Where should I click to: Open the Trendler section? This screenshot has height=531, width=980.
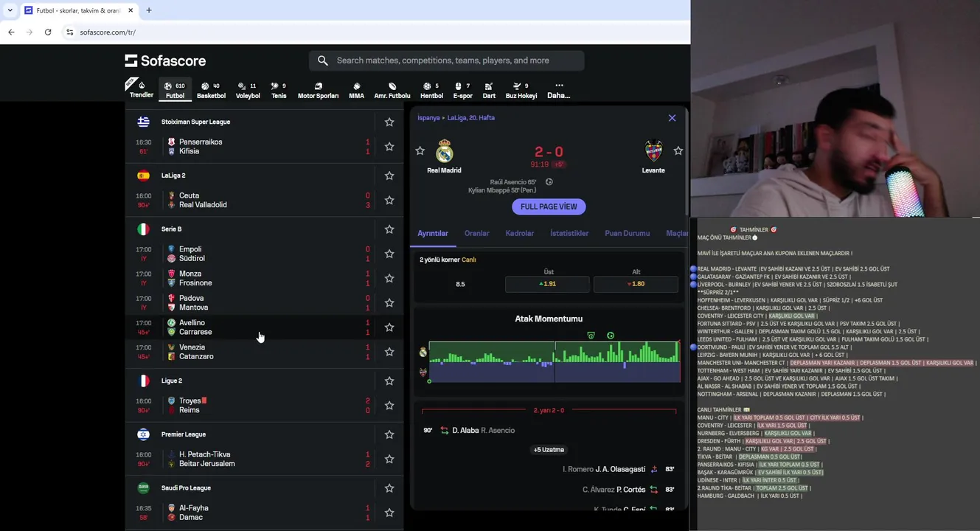pyautogui.click(x=140, y=89)
